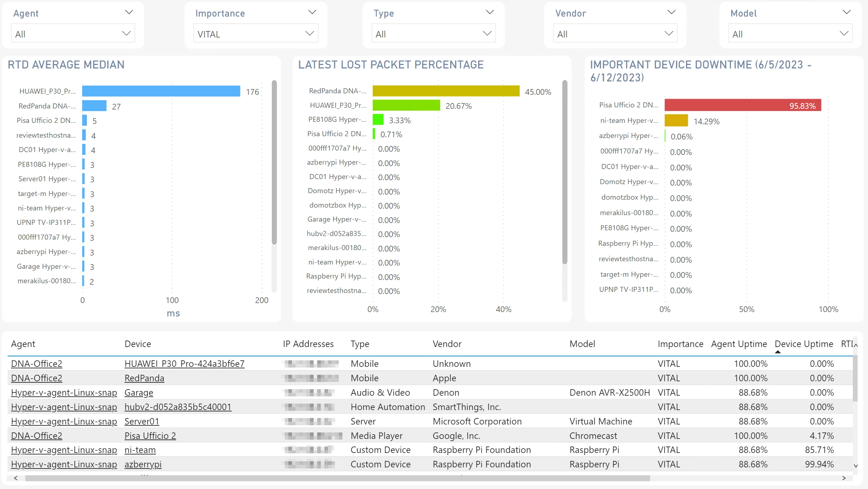Click the RTD Average Median chart scrollbar
This screenshot has height=489, width=868.
[x=274, y=162]
